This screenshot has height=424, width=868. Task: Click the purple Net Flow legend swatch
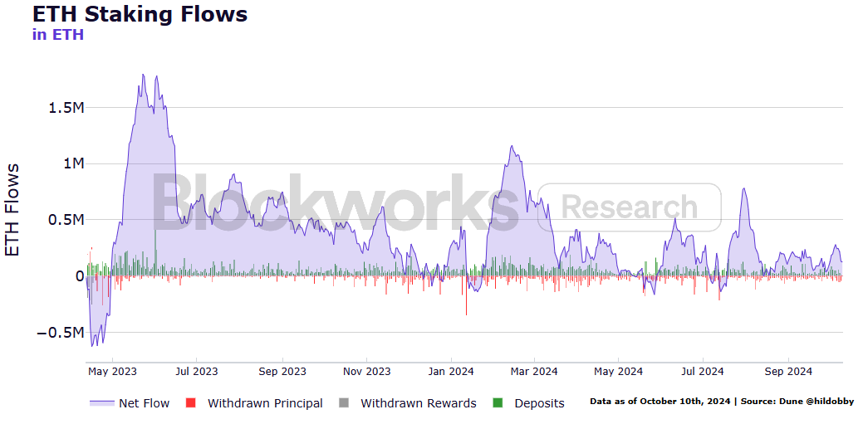pyautogui.click(x=101, y=403)
